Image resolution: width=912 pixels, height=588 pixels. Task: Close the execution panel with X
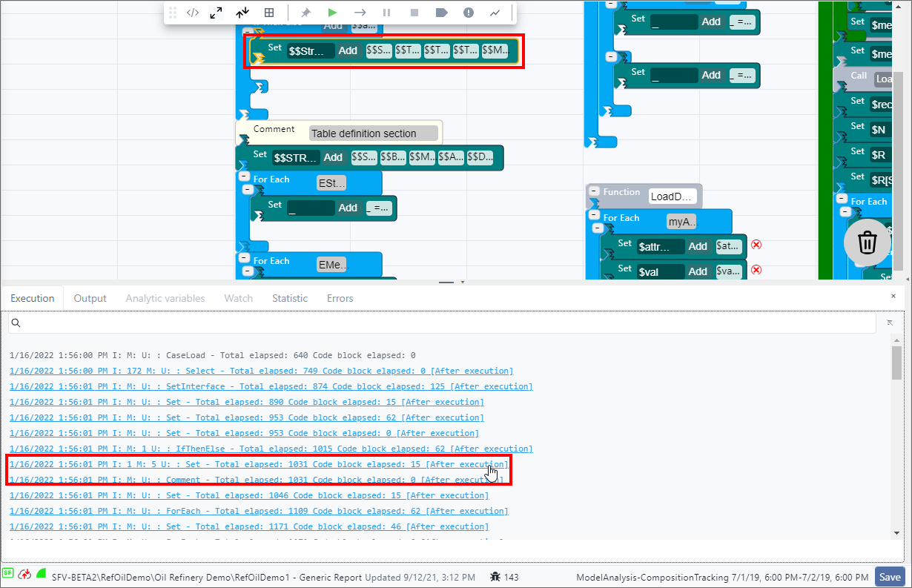893,296
